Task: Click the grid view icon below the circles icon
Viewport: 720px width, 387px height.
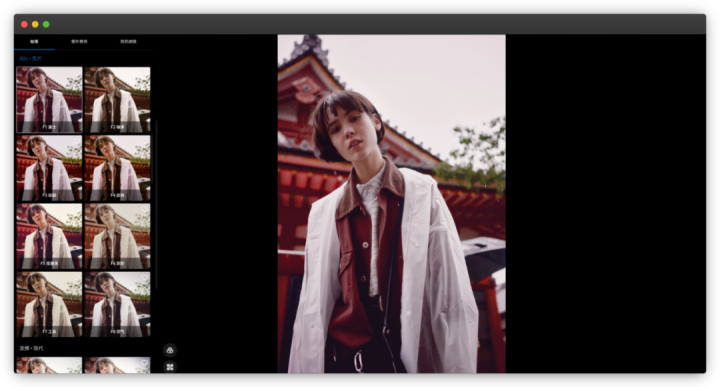Action: point(170,367)
